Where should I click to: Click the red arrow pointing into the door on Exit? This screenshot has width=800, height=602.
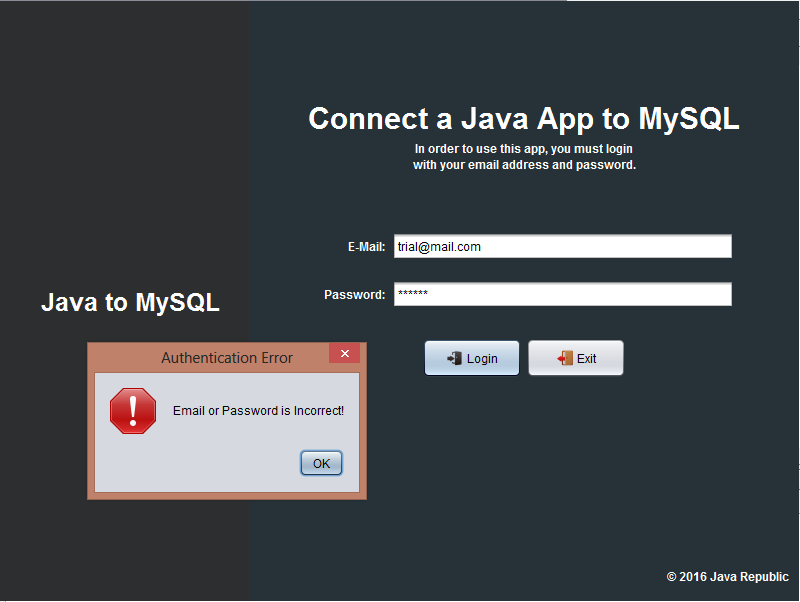coord(561,357)
